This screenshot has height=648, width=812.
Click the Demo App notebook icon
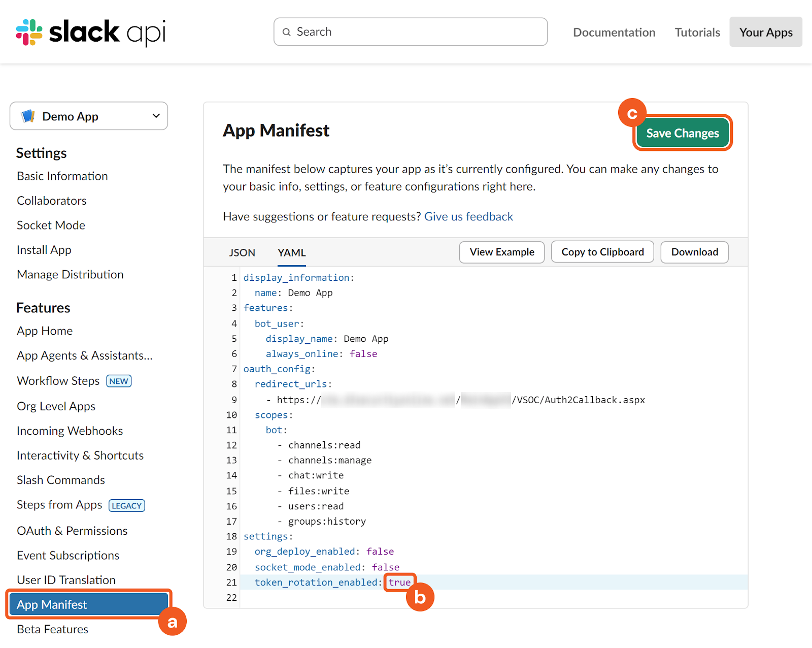click(x=28, y=116)
